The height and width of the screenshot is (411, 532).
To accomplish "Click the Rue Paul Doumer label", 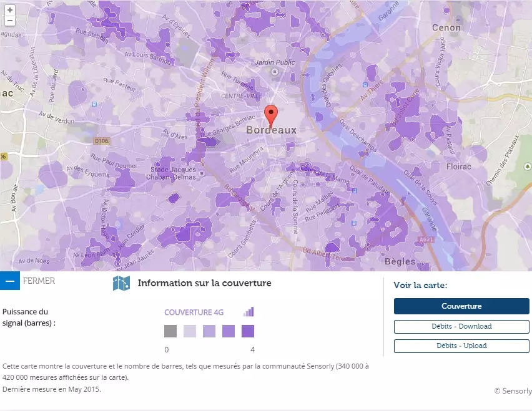I will 114,161.
